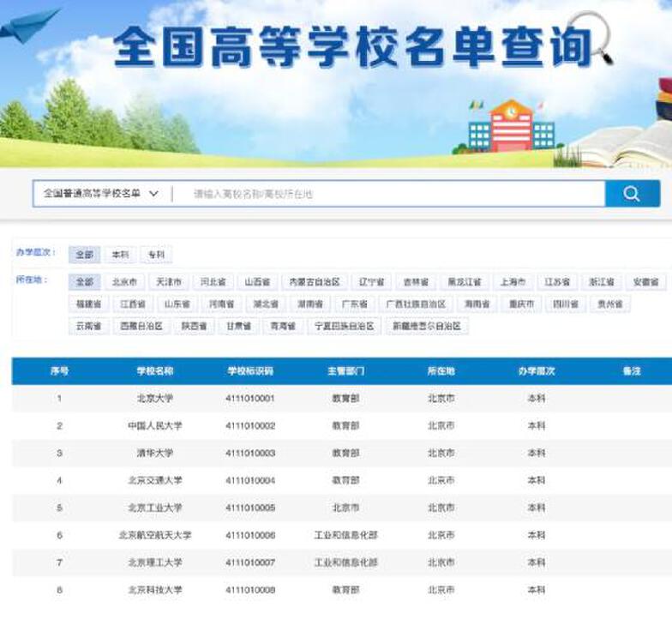Click the 学校名称 column header
The height and width of the screenshot is (619, 672).
pyautogui.click(x=155, y=371)
